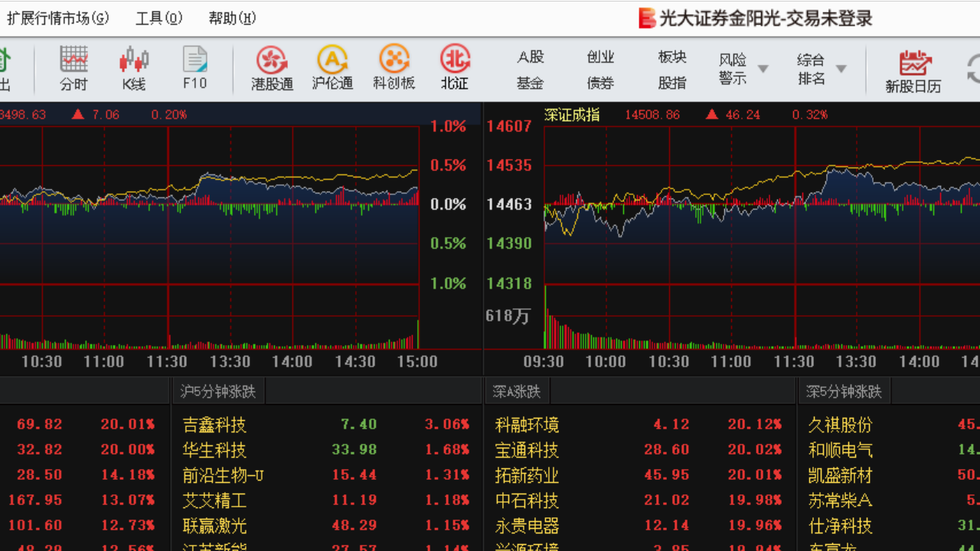
Task: Open the 科创板 STAR Market board
Action: coord(394,67)
